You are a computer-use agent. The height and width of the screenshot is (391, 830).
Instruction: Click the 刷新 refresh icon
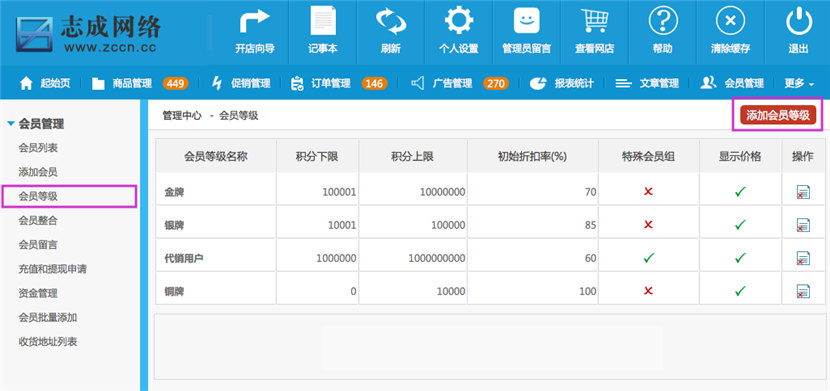pyautogui.click(x=391, y=21)
